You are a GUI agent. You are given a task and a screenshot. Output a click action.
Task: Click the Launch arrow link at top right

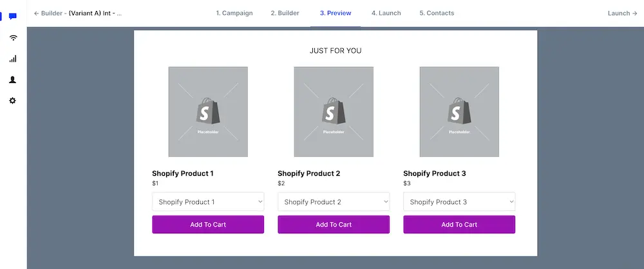pos(622,13)
